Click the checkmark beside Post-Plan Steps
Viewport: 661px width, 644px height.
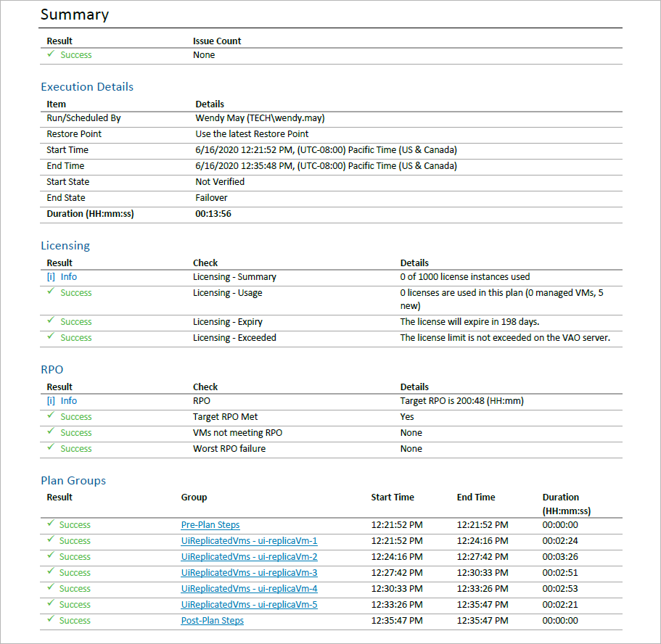point(51,619)
